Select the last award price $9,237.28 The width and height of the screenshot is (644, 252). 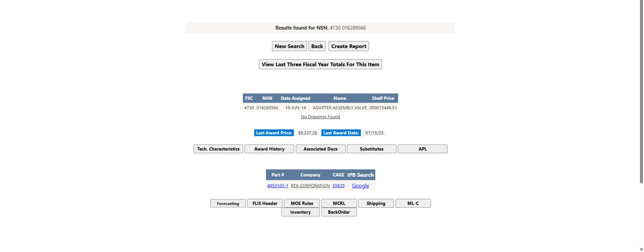tap(308, 133)
